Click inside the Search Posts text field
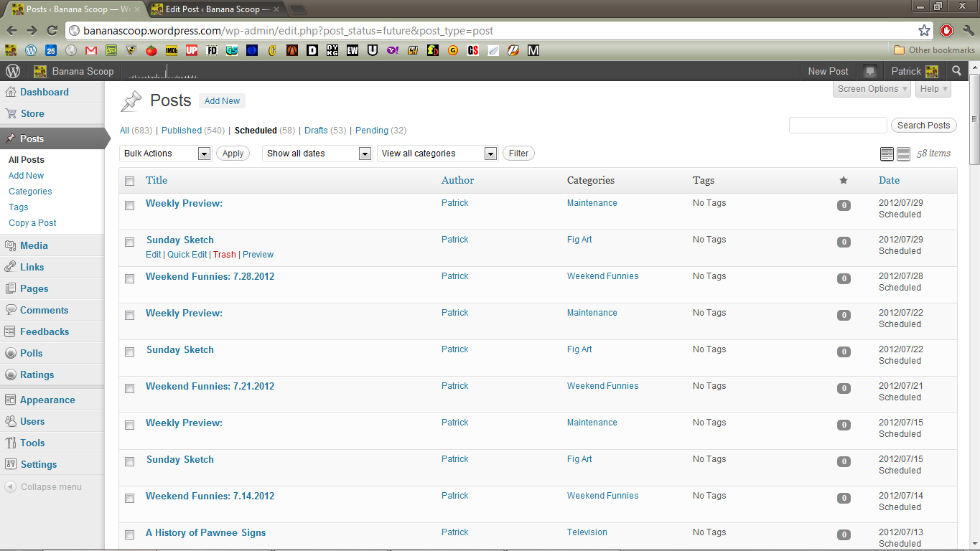 (x=838, y=126)
